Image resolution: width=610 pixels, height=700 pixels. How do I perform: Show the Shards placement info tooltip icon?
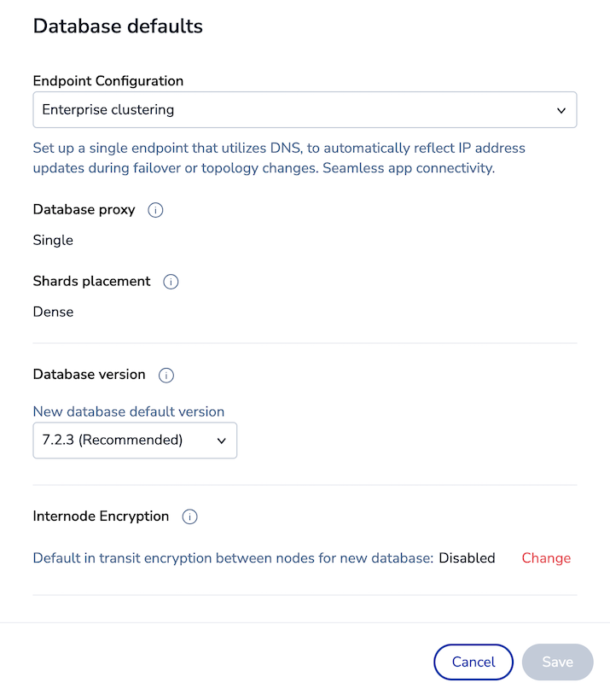coord(171,282)
